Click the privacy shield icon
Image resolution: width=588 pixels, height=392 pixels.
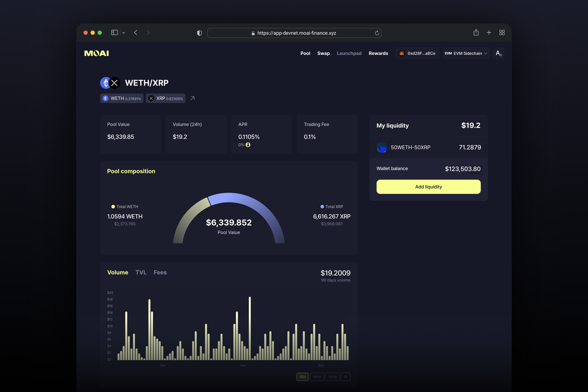coord(199,33)
